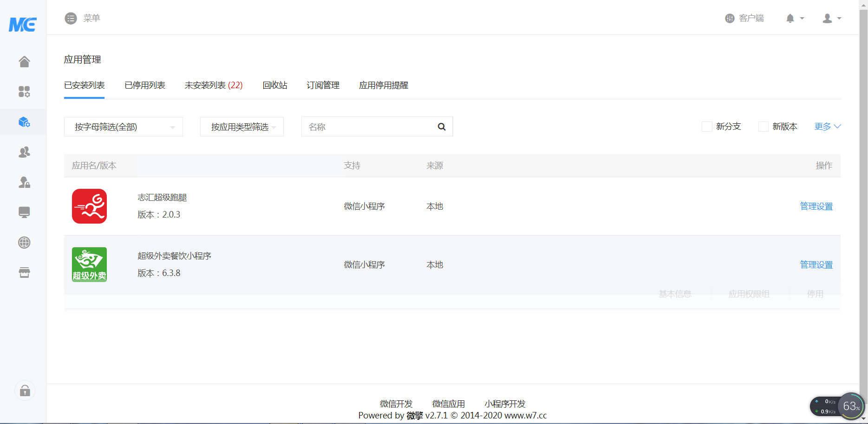Click the search magnifier in the name field

[441, 126]
